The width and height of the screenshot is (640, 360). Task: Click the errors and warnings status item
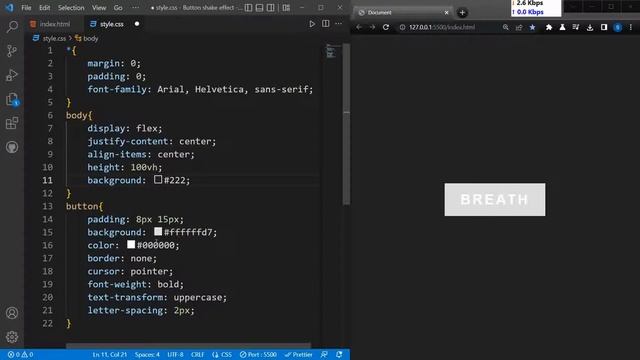(20, 354)
